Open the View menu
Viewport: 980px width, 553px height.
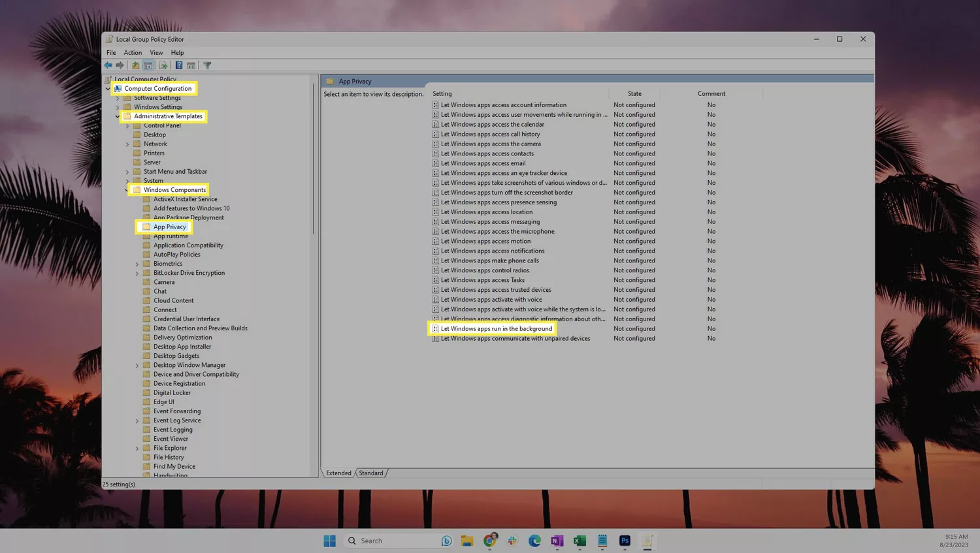[156, 53]
